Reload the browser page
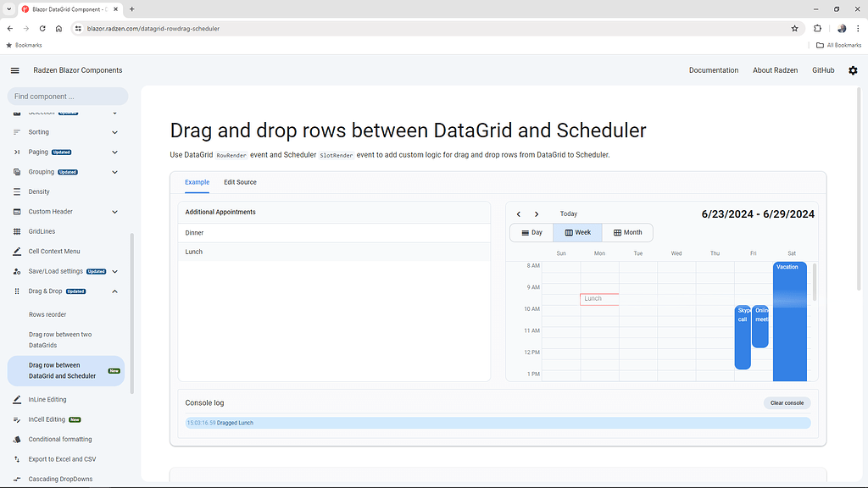This screenshot has height=488, width=868. [x=42, y=28]
